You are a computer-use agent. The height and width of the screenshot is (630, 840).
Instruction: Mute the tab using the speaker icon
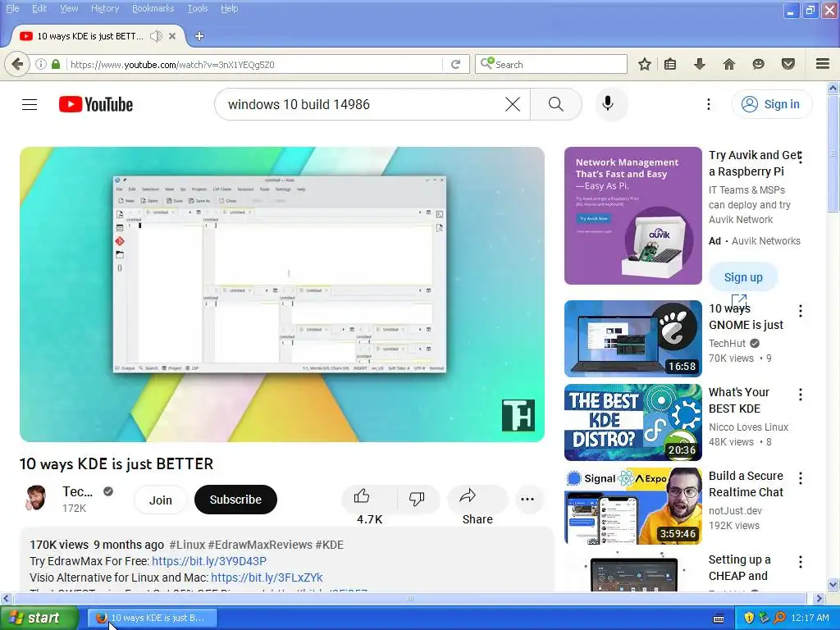click(156, 36)
